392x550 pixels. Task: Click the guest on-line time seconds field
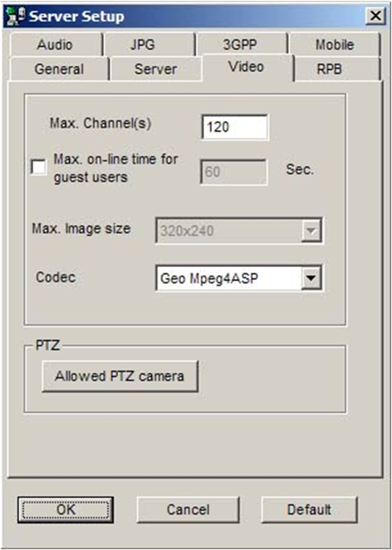(x=234, y=172)
